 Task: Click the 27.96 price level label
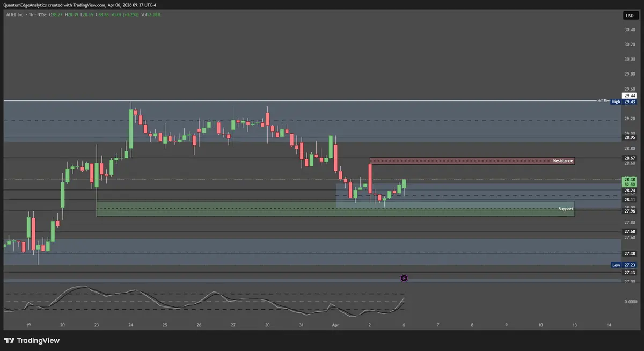coord(630,211)
